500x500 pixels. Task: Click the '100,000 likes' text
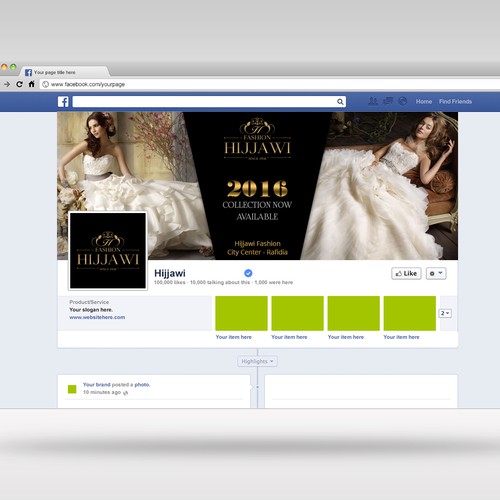point(169,282)
